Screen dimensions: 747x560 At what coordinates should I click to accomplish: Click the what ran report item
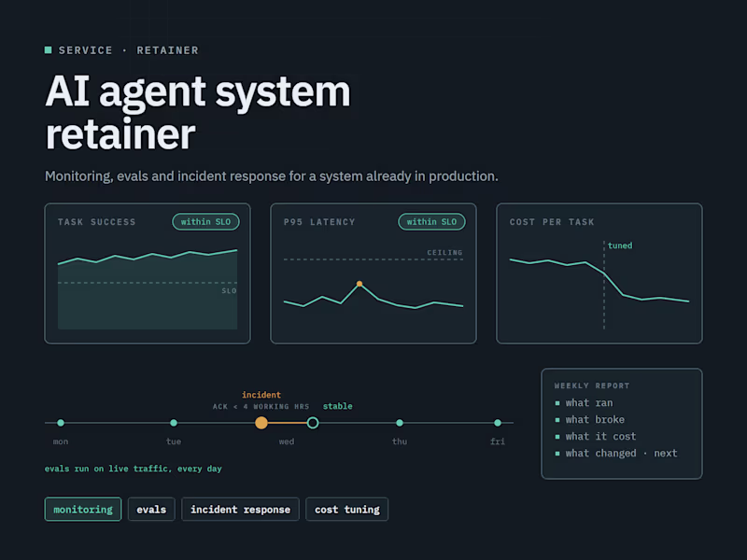click(589, 403)
